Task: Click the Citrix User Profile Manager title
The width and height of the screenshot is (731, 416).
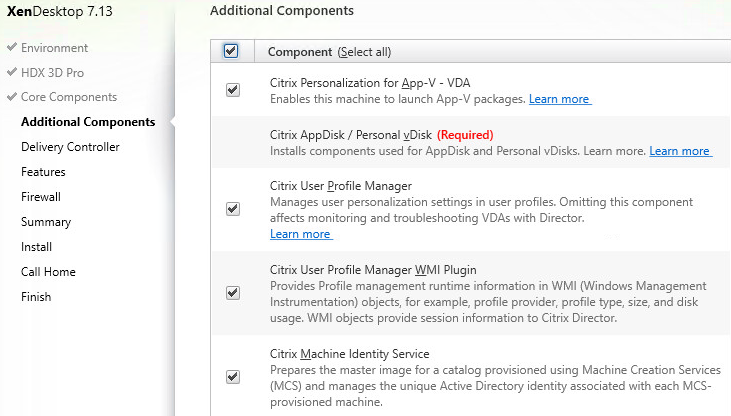Action: click(341, 186)
